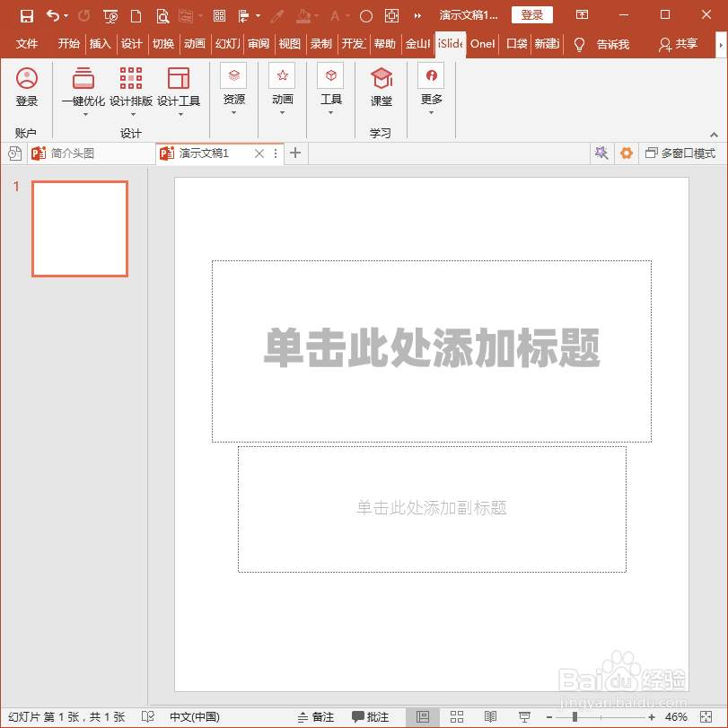
Task: Switch to the 插入 ribbon tab
Action: click(102, 42)
